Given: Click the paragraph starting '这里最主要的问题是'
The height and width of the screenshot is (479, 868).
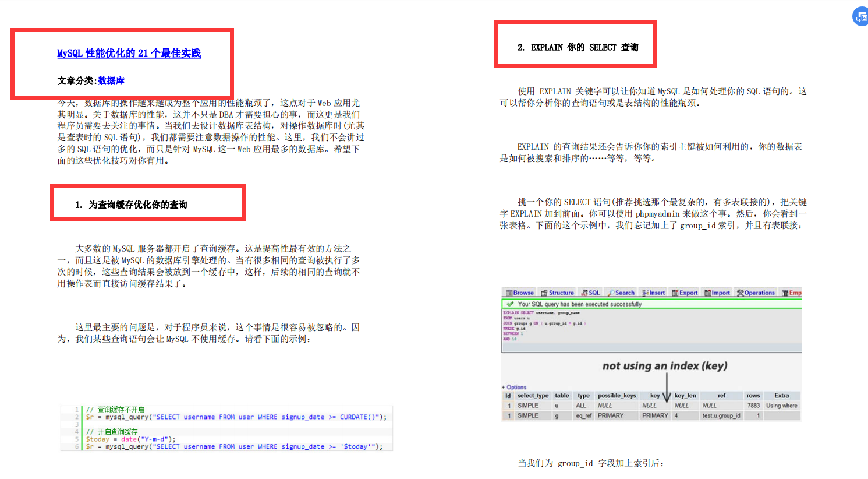Looking at the screenshot, I should click(208, 333).
